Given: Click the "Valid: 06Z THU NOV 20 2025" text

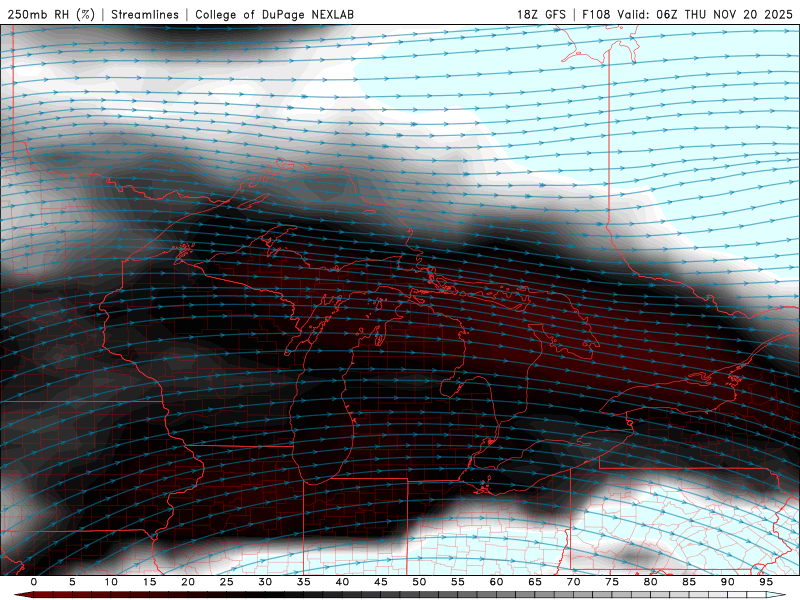Looking at the screenshot, I should point(705,14).
